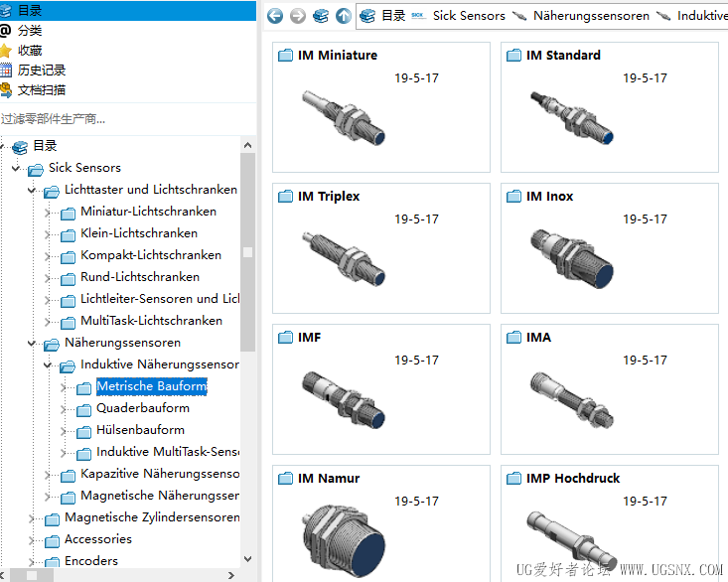728x582 pixels.
Task: Collapse the Lichttaster und Lichtschranken node
Action: coord(32,190)
